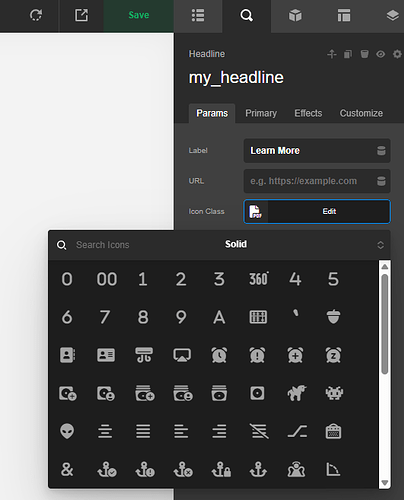
Task: Select the alarm clock with plus icon
Action: [295, 355]
